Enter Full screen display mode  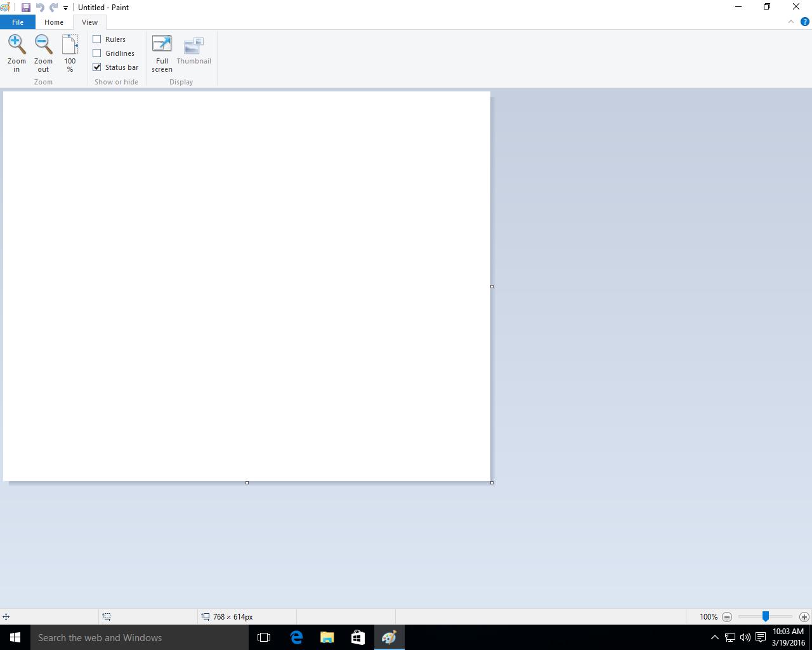click(162, 53)
